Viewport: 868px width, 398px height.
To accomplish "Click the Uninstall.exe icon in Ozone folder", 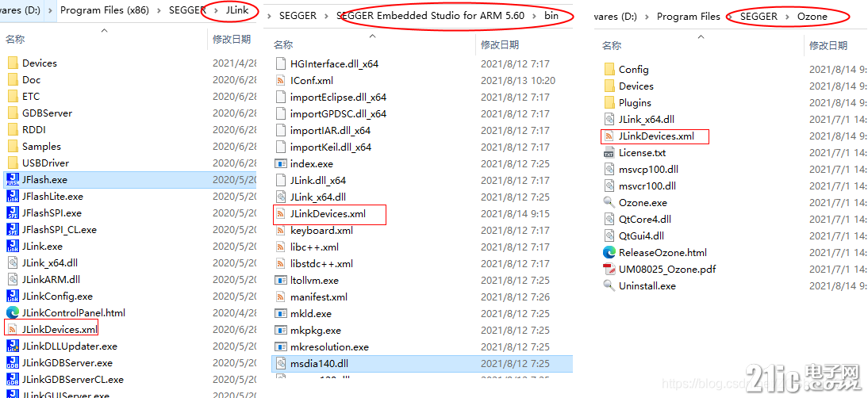I will (609, 285).
